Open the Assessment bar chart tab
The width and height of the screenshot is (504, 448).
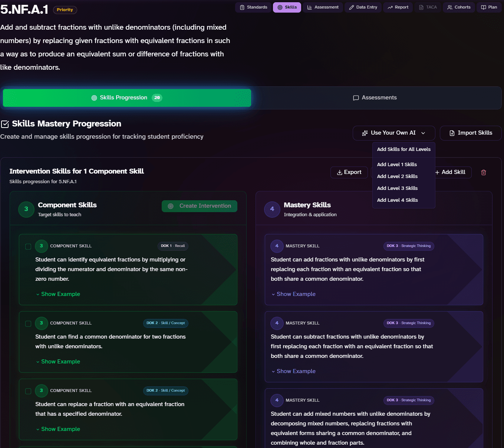point(323,7)
